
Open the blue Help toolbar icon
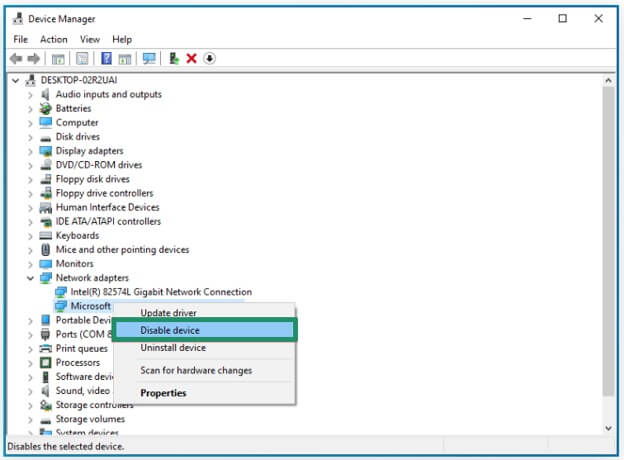pos(106,58)
